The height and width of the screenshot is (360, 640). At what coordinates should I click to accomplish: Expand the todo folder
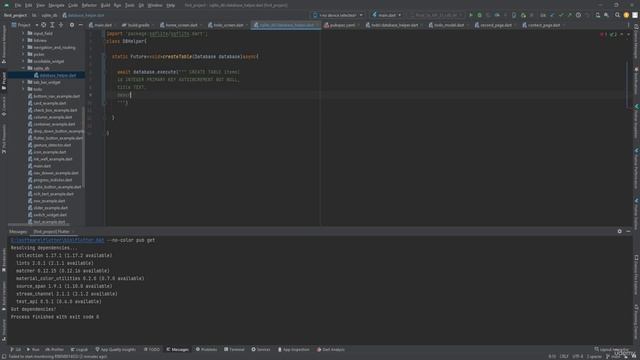click(24, 89)
